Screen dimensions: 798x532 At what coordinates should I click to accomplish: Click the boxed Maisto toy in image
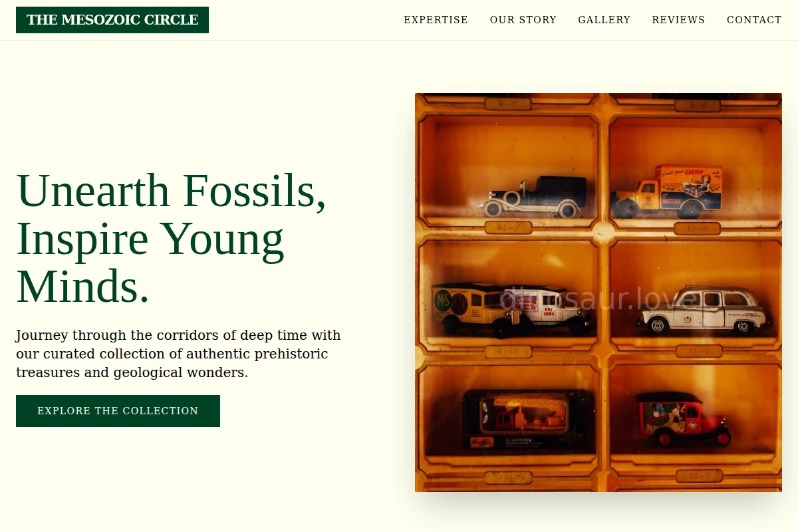click(525, 420)
